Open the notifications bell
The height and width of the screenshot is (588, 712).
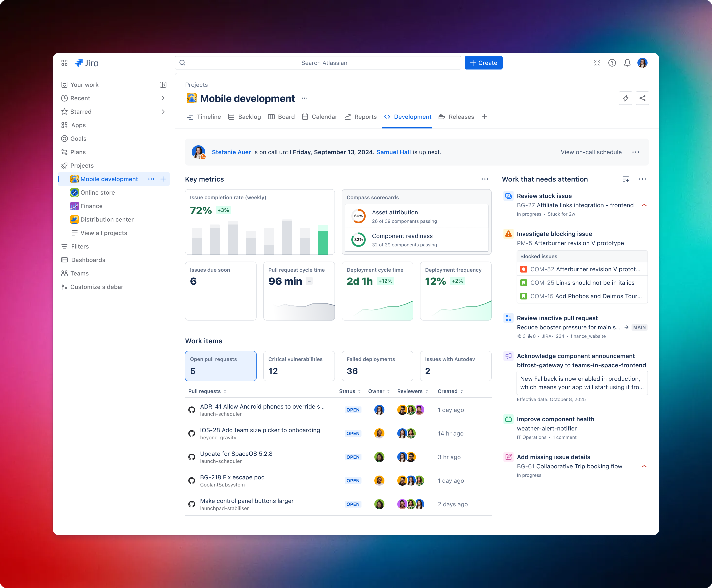click(627, 63)
